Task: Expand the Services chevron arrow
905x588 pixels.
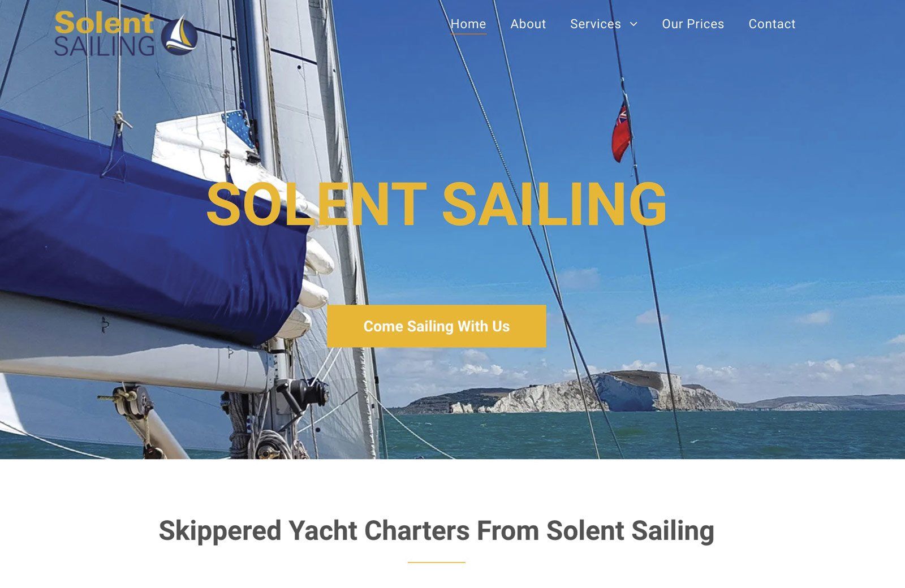Action: pyautogui.click(x=633, y=24)
